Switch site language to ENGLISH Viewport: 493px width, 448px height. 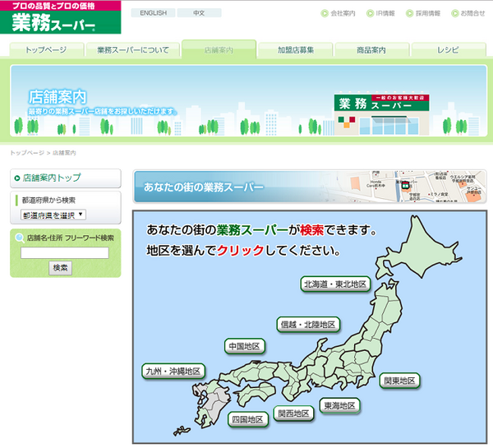[x=153, y=13]
